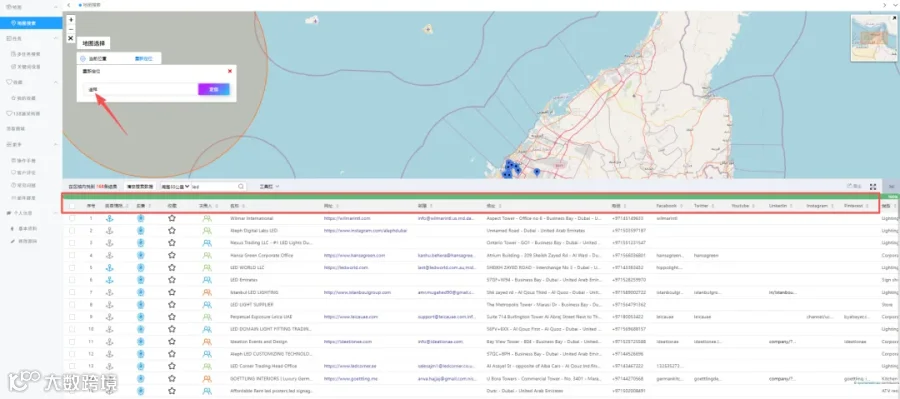Click the anchor icon for Aleph Digital Labs LED

(x=110, y=230)
